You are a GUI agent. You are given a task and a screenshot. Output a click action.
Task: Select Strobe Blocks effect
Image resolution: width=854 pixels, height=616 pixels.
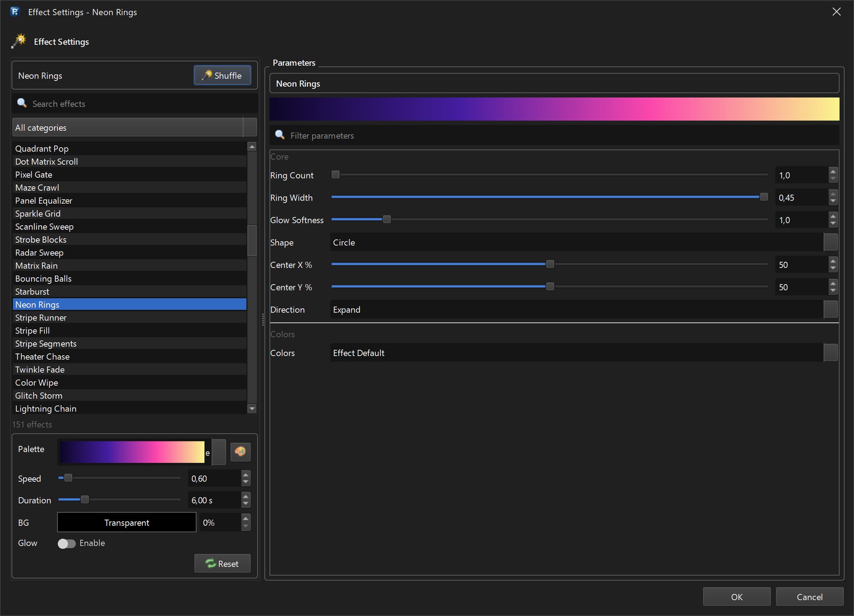pos(129,240)
